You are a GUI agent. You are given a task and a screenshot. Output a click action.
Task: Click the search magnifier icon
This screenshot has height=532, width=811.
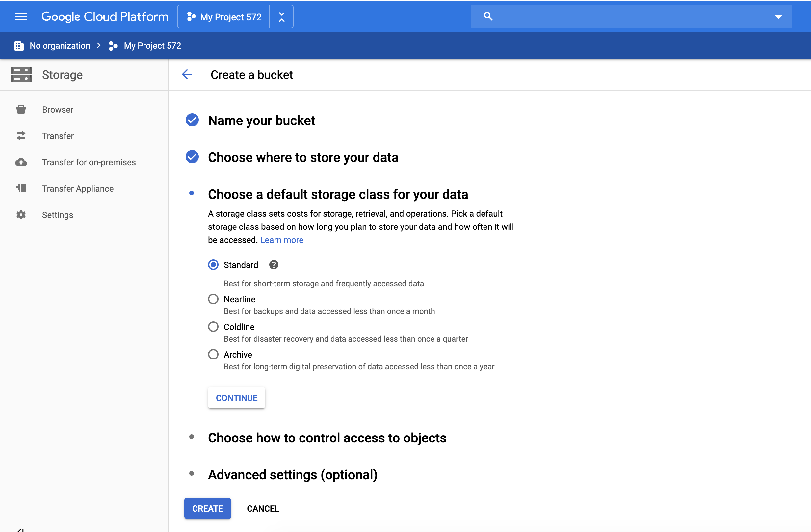click(x=488, y=16)
